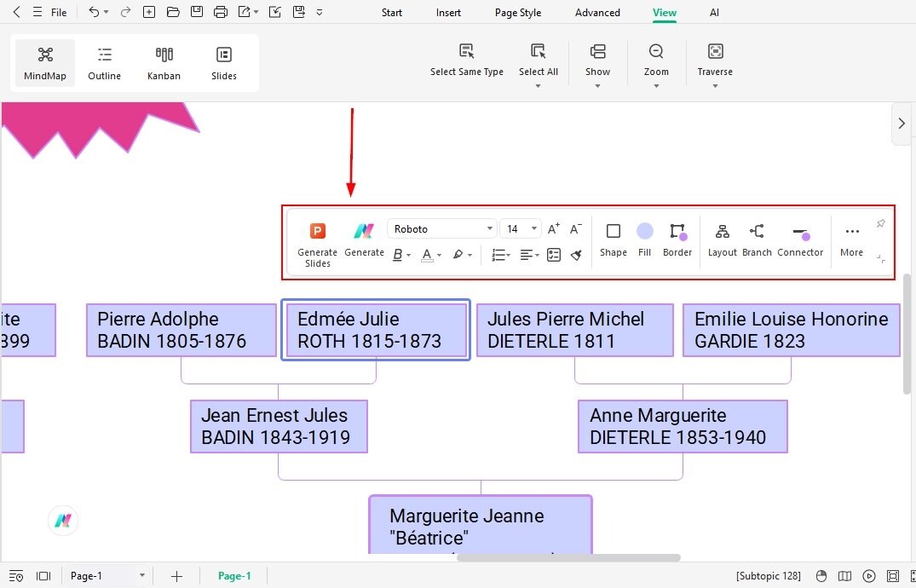Expand the font size 14 dropdown
This screenshot has width=916, height=588.
[520, 228]
